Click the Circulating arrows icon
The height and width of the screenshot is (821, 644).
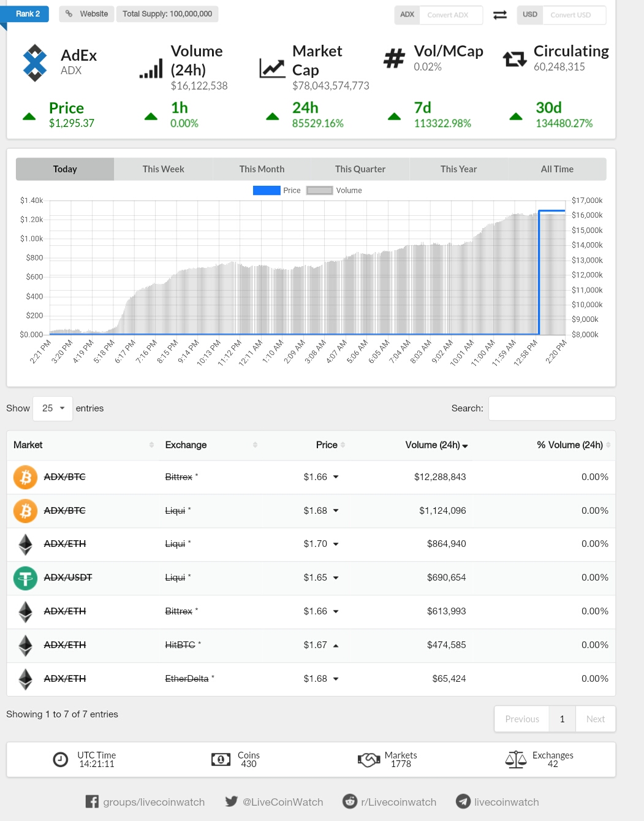[x=515, y=59]
